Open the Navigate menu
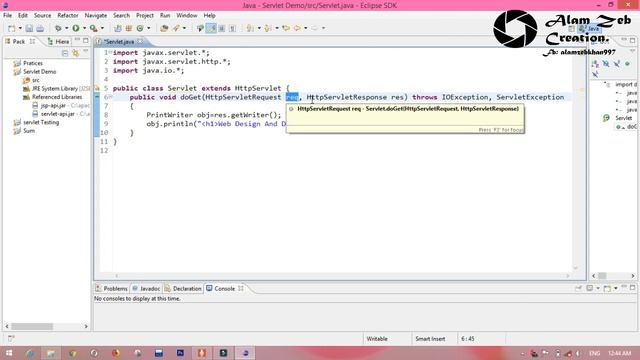The height and width of the screenshot is (360, 640). coord(96,16)
